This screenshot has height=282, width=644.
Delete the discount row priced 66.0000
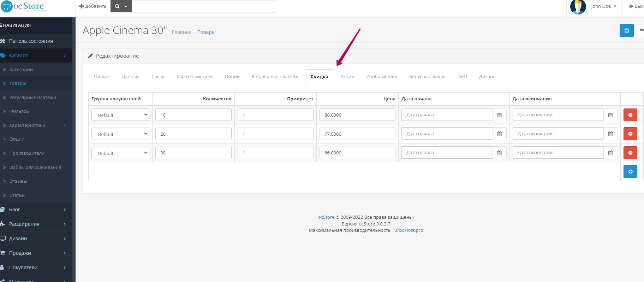point(630,153)
